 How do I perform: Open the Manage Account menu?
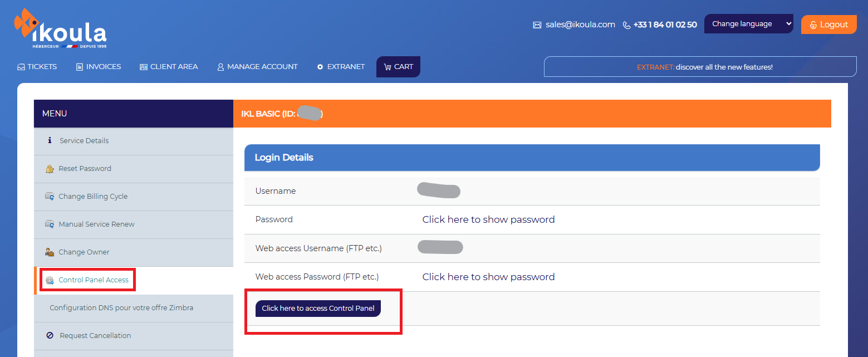(x=257, y=67)
